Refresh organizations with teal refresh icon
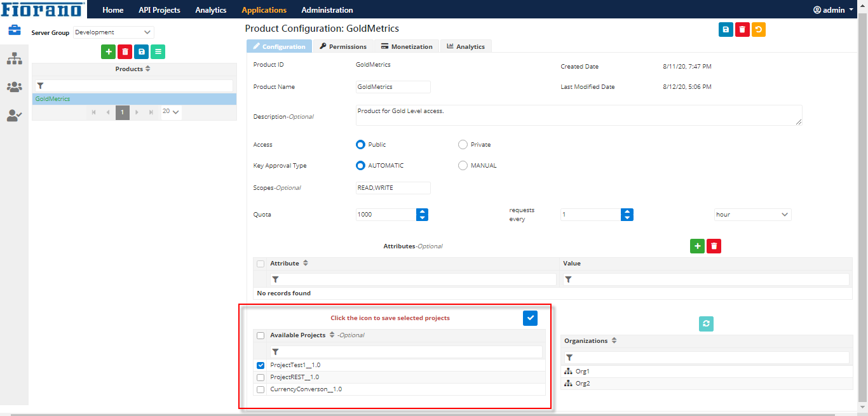 click(x=707, y=324)
